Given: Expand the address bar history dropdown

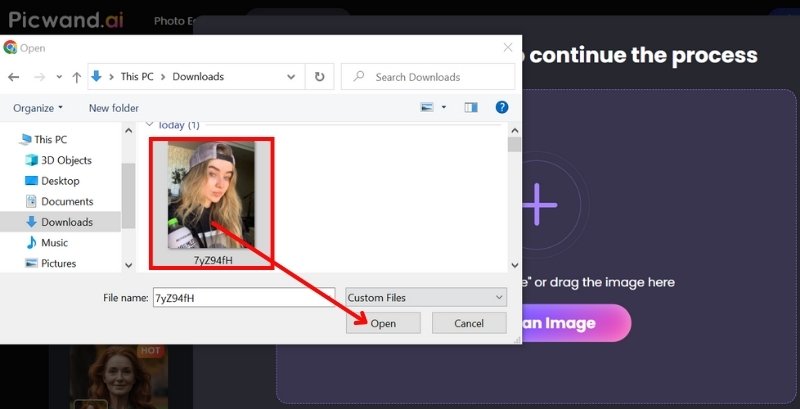Looking at the screenshot, I should point(291,77).
